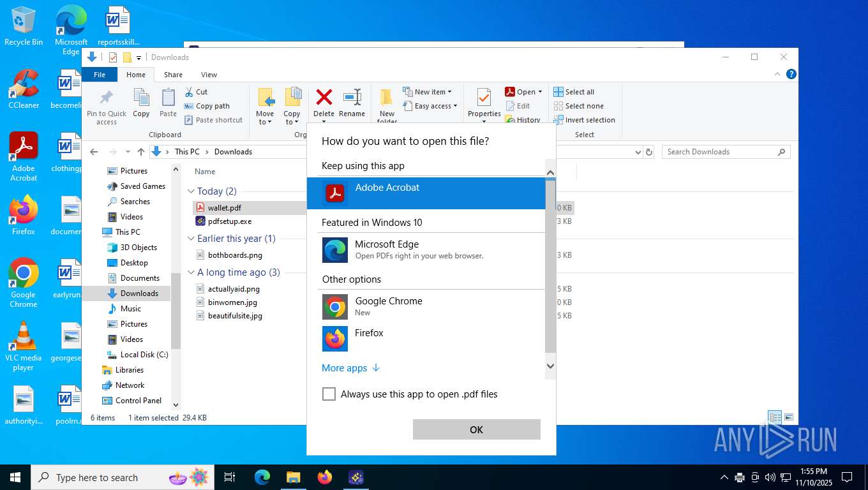The height and width of the screenshot is (490, 868).
Task: Switch to the Share ribbon tab
Action: [x=173, y=75]
